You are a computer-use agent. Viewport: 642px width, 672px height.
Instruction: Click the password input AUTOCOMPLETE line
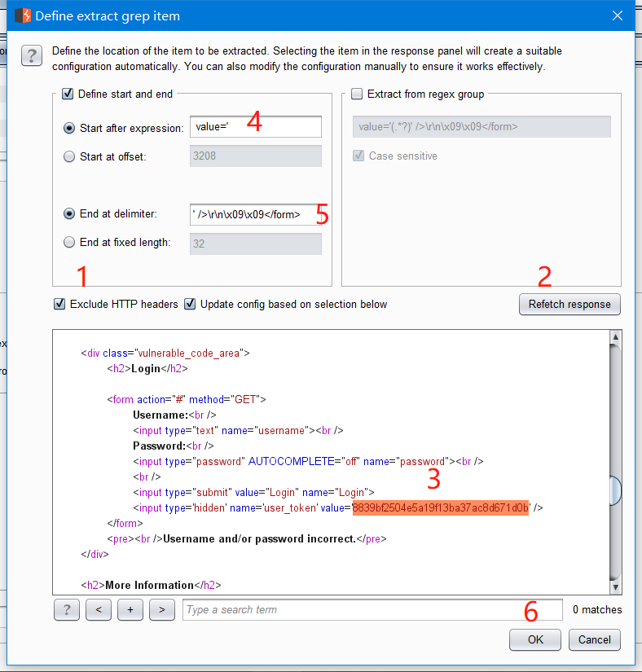(308, 462)
